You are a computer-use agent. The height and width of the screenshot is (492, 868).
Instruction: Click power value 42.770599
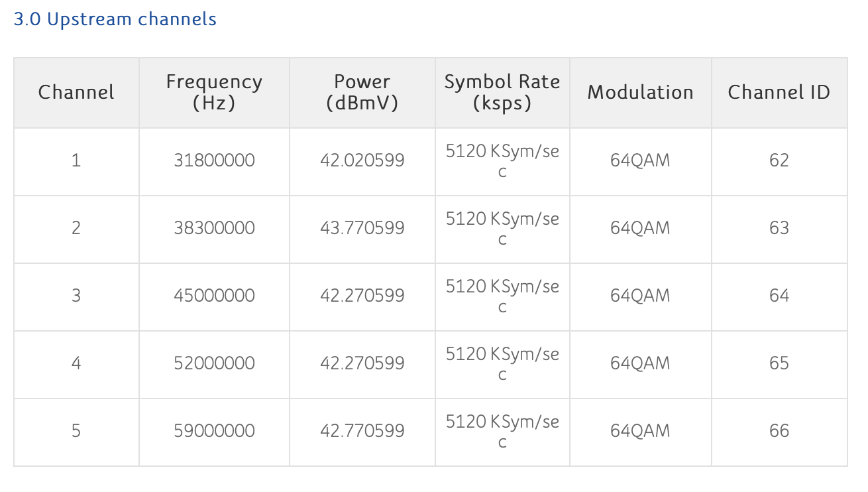[x=362, y=431]
